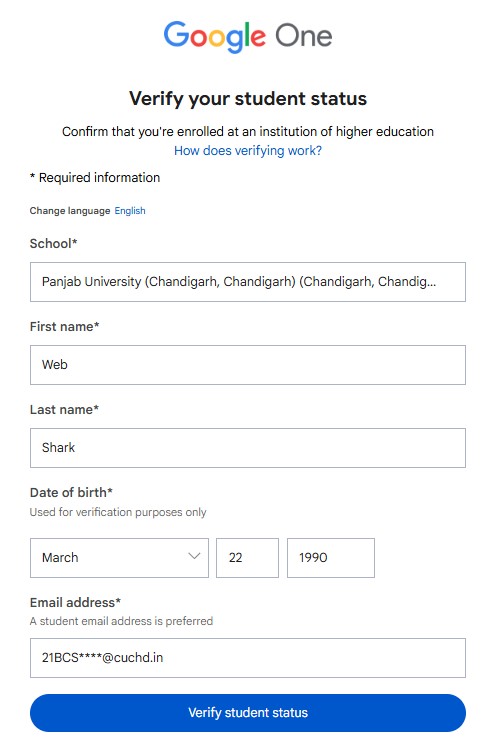The width and height of the screenshot is (488, 742).
Task: Click the 'Date of birth*' label
Action: pyautogui.click(x=71, y=493)
